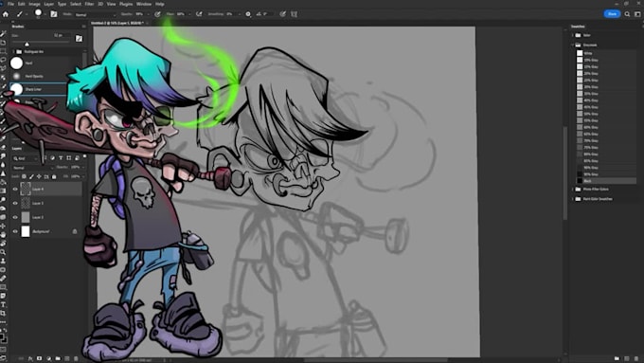Open layer filter Kind dropdown
Screen dimensions: 644x363
(26, 158)
